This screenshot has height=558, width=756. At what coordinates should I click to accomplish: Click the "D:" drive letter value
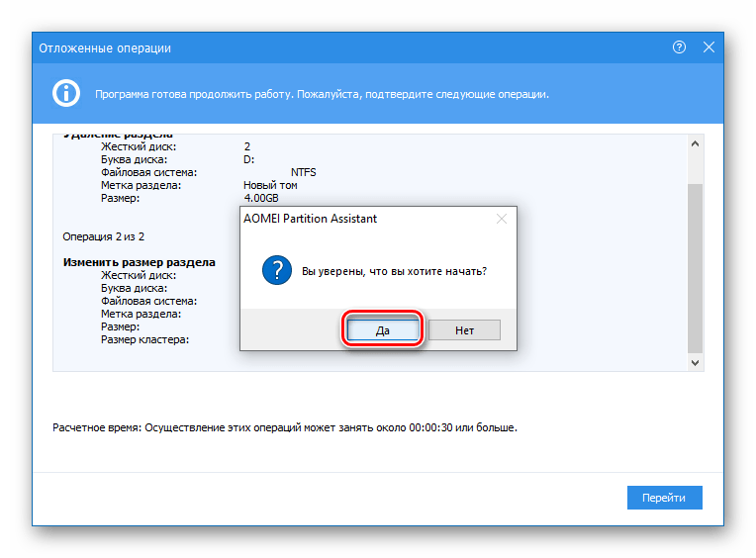pos(248,159)
